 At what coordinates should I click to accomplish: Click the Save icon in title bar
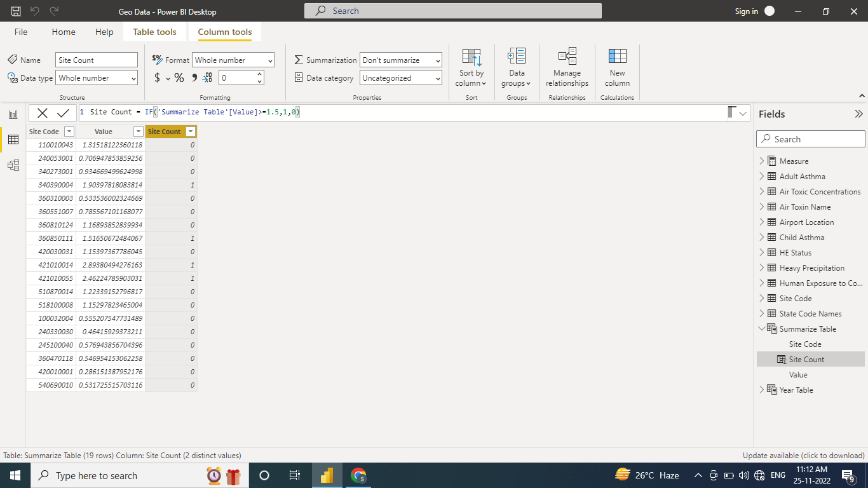tap(16, 11)
